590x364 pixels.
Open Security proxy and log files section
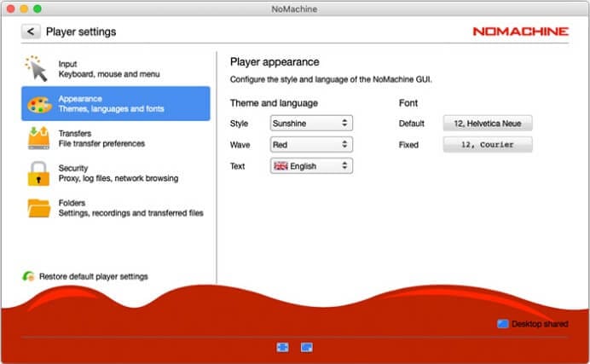click(115, 173)
